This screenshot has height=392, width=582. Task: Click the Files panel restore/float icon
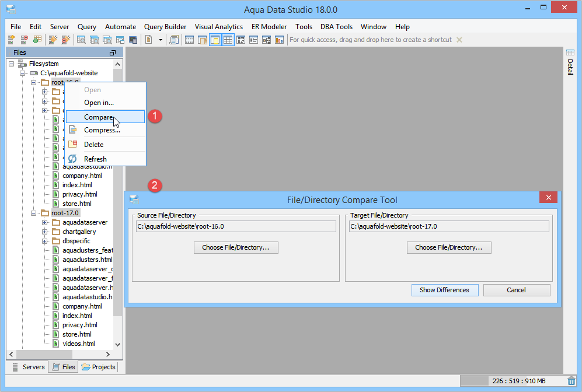[113, 52]
